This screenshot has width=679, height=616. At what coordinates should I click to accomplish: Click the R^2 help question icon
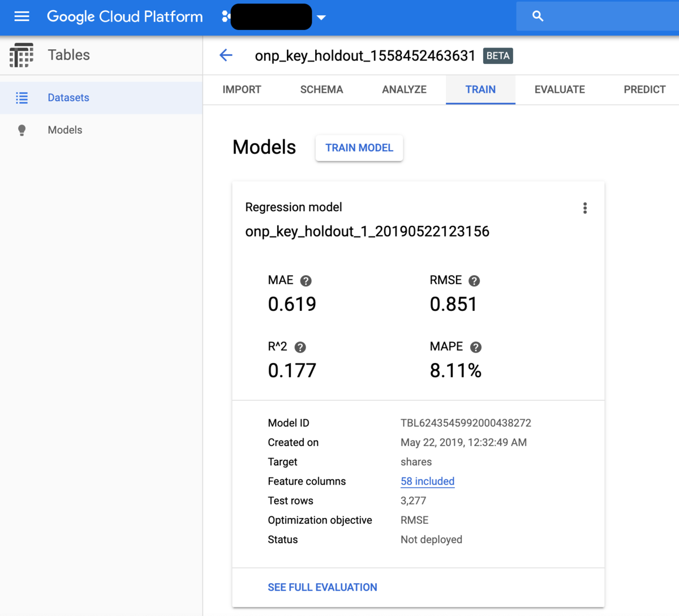(300, 347)
